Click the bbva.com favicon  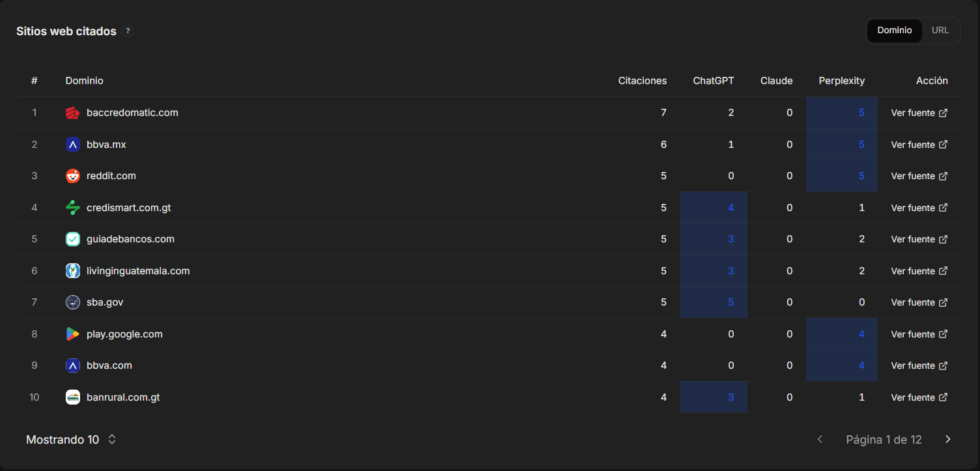[x=73, y=365]
